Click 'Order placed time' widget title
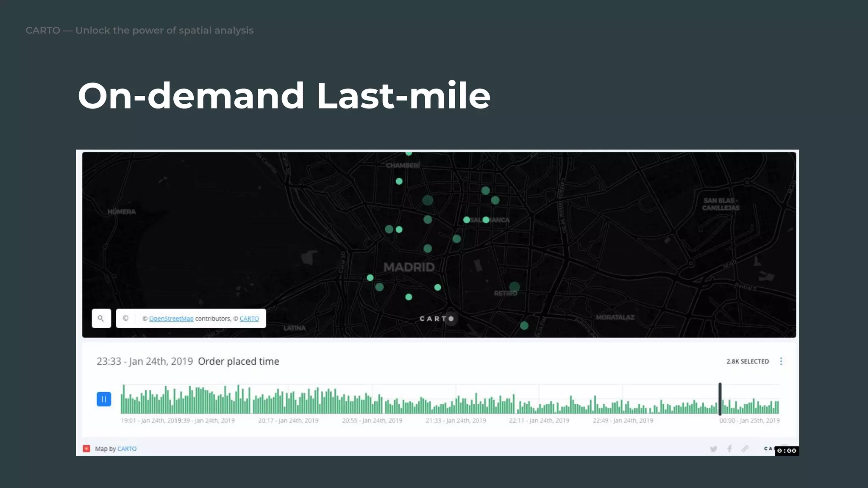Viewport: 868px width, 488px height. click(239, 361)
